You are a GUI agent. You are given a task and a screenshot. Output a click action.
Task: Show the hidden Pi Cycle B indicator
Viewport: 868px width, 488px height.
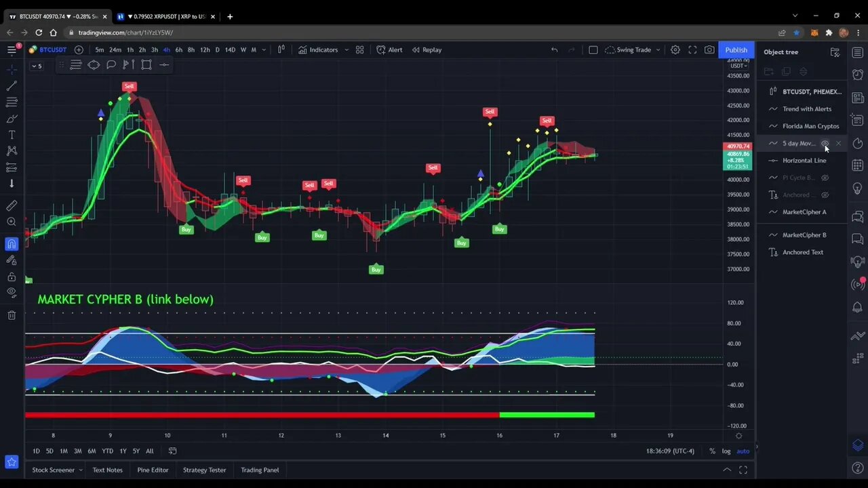[825, 178]
